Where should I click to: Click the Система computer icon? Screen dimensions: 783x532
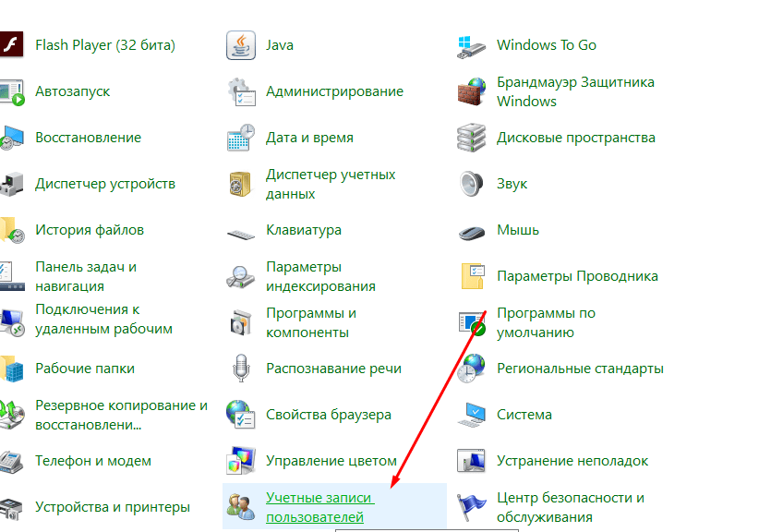click(x=472, y=415)
